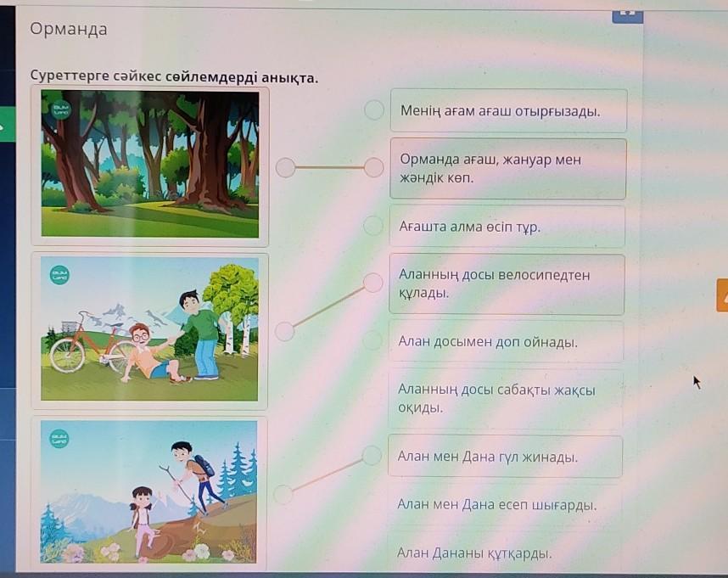728x578 pixels.
Task: Select answer 'Алан досымен доп ойнады.'
Action: tap(506, 341)
